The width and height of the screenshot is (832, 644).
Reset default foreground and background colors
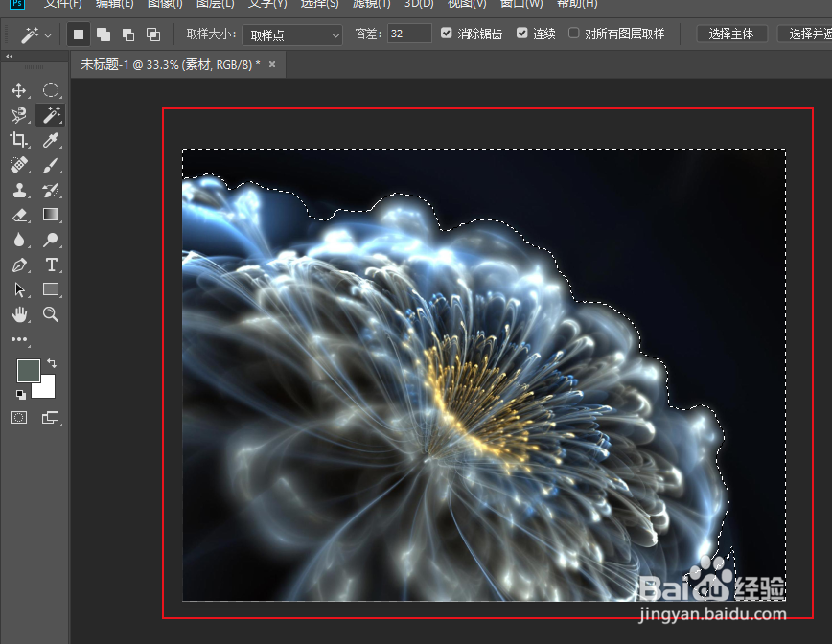click(20, 394)
